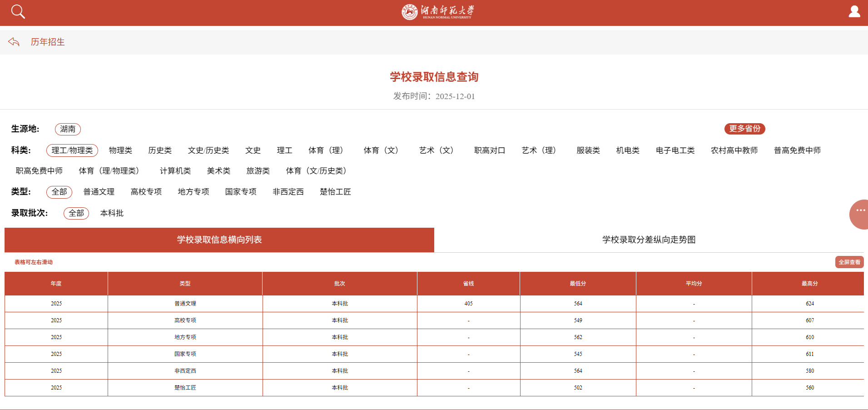The image size is (868, 410).
Task: Choose the 计算机类 category
Action: click(175, 171)
